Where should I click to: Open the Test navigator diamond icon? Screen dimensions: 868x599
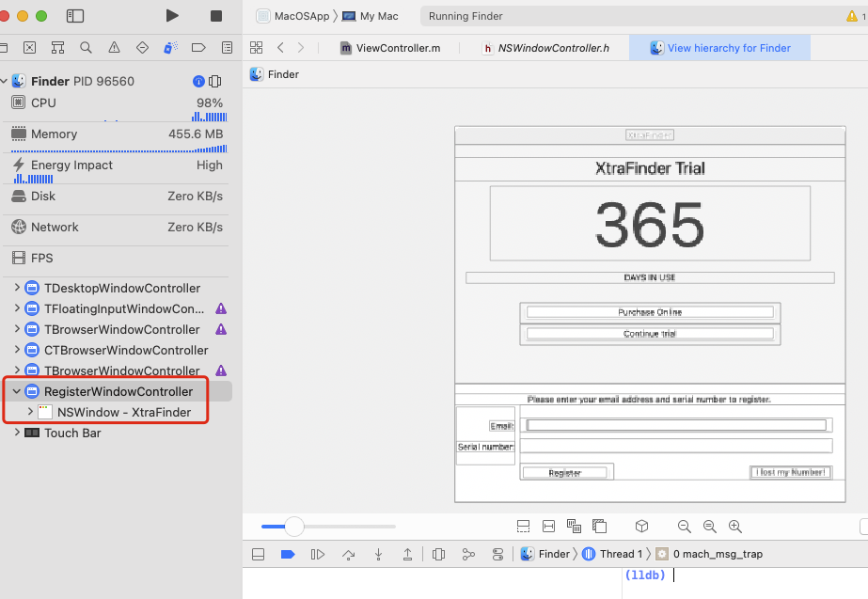click(x=142, y=48)
